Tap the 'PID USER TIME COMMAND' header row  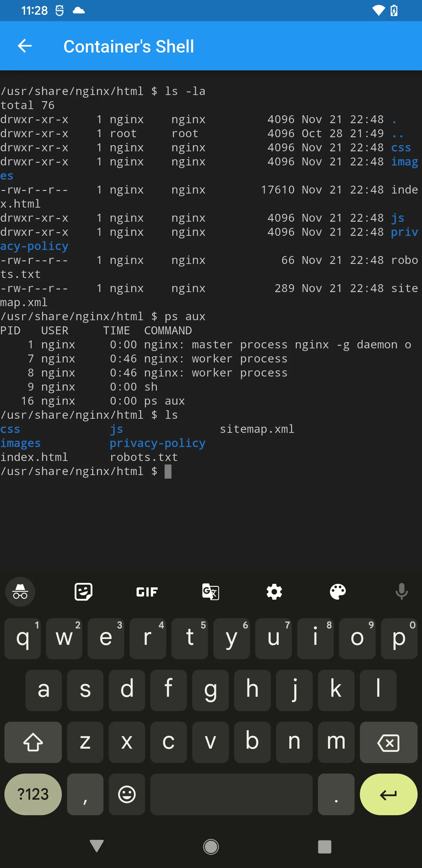[96, 330]
